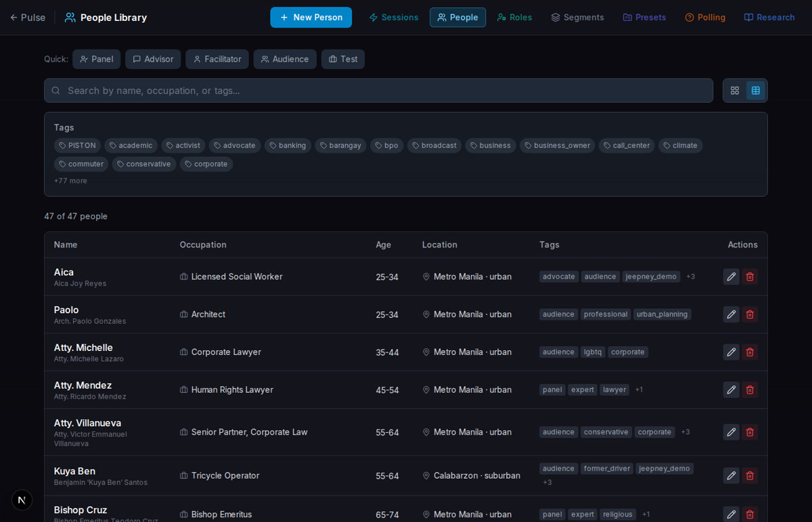Image resolution: width=812 pixels, height=522 pixels.
Task: Click trash icon for Atty. Mendez
Action: 749,390
